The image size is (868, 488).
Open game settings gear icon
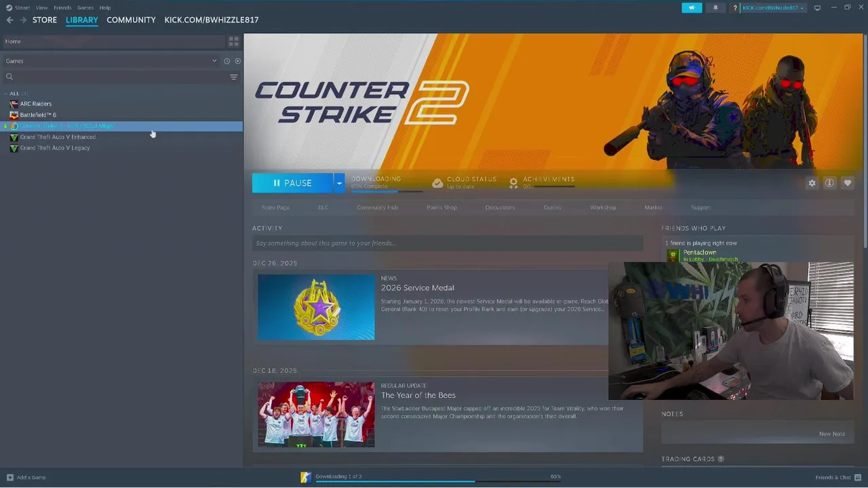pyautogui.click(x=812, y=183)
